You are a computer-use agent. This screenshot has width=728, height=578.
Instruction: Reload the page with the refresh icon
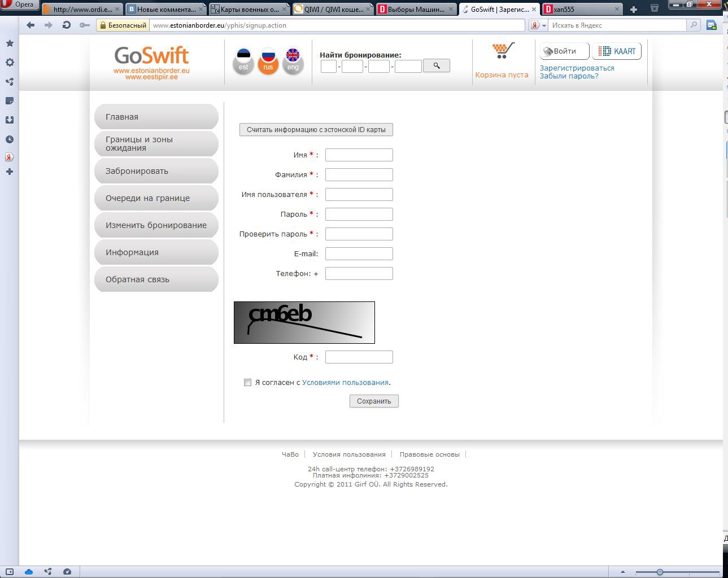click(67, 25)
